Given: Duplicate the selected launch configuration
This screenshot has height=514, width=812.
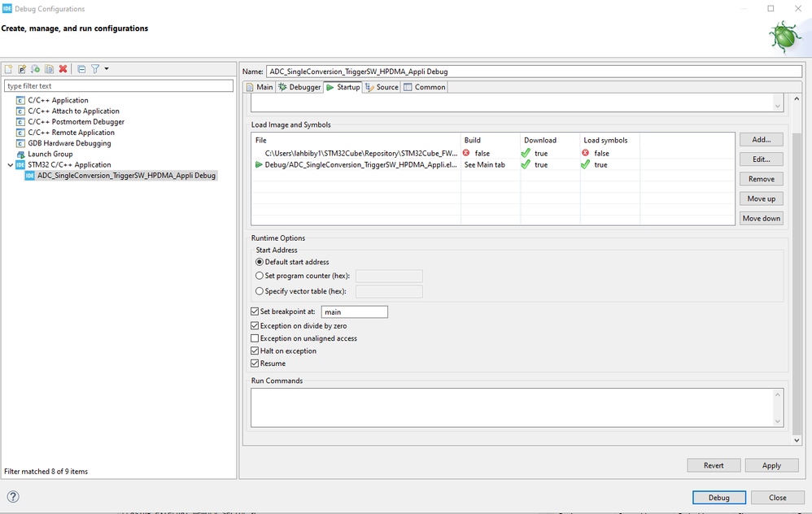Looking at the screenshot, I should (49, 69).
